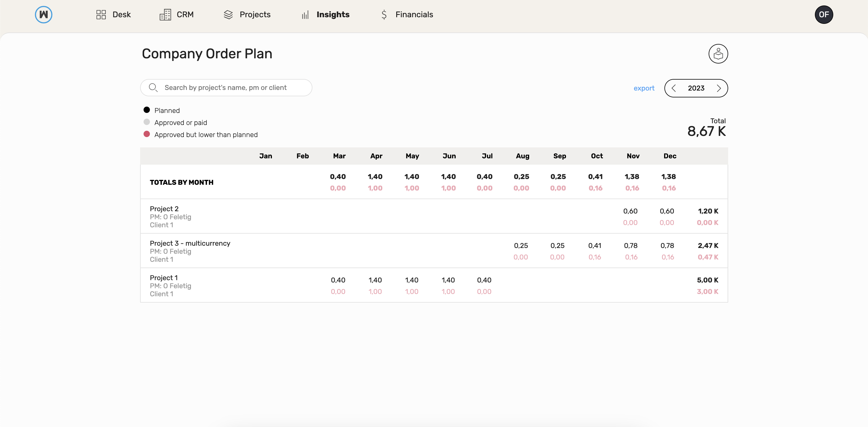Click the Approved but lower than planned label
The height and width of the screenshot is (427, 868).
[206, 134]
